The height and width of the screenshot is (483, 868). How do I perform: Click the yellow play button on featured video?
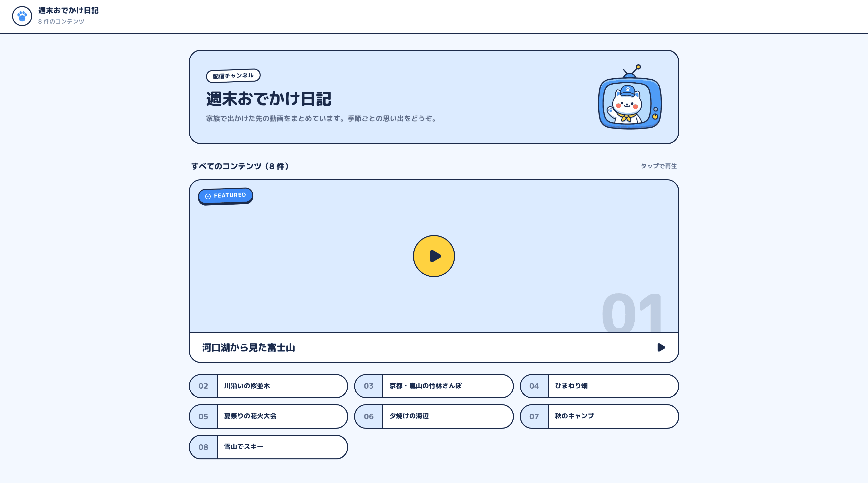(x=434, y=256)
